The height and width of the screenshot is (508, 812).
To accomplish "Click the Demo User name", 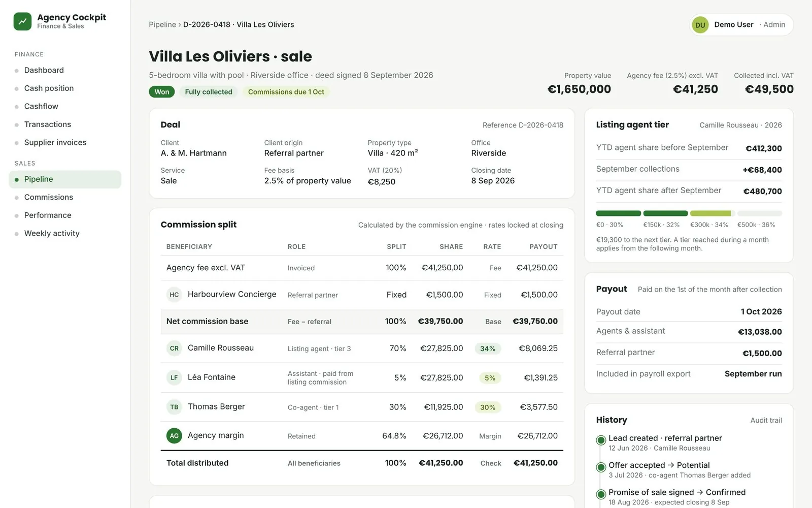I will (x=734, y=24).
